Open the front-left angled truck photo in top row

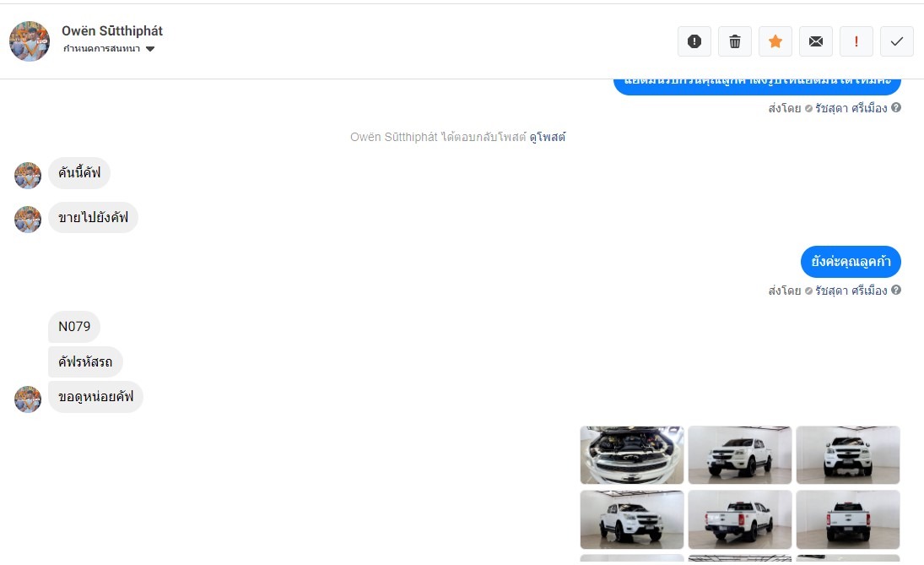click(739, 454)
